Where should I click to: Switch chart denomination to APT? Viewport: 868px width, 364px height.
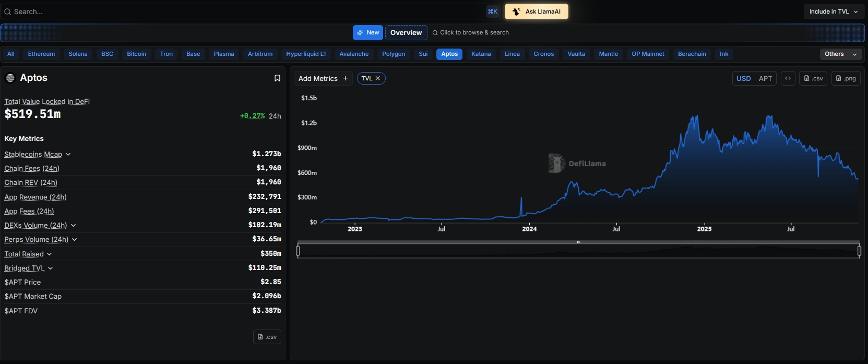(x=765, y=78)
